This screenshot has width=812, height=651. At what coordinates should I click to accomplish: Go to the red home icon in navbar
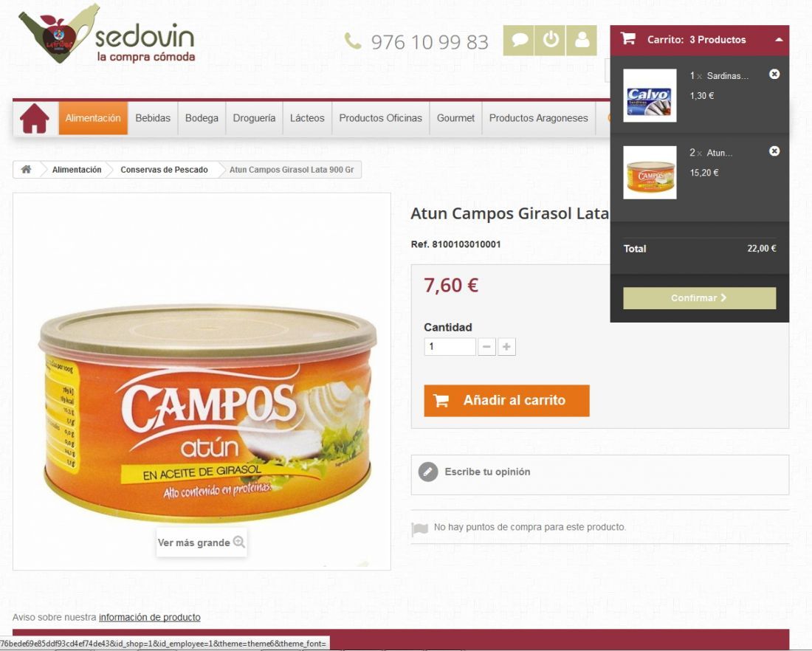pos(35,118)
